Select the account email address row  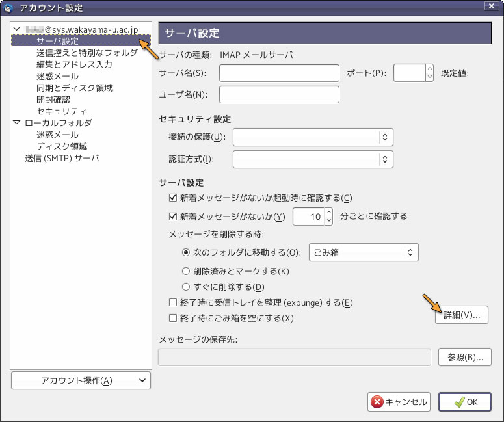81,29
